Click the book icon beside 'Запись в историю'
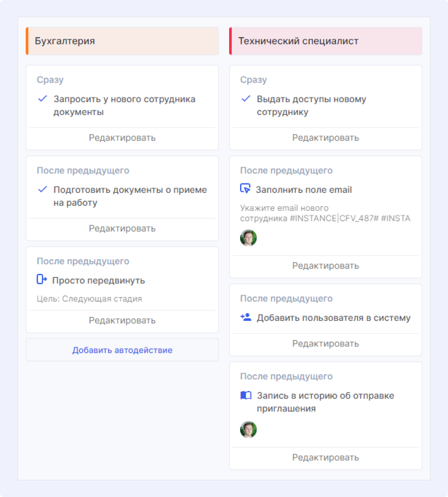The height and width of the screenshot is (497, 448). click(x=246, y=395)
